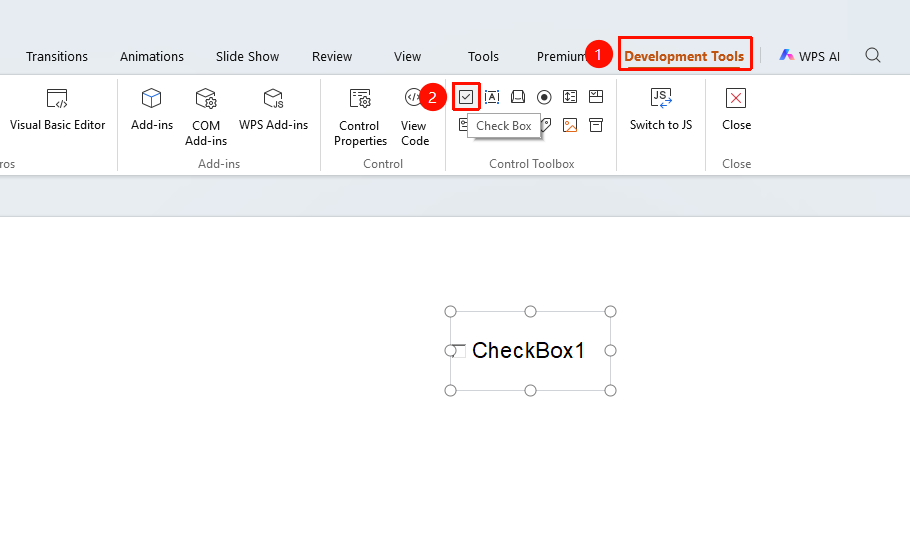
Task: Click the bottom-middle resize handle of CheckBox1
Action: [x=530, y=391]
